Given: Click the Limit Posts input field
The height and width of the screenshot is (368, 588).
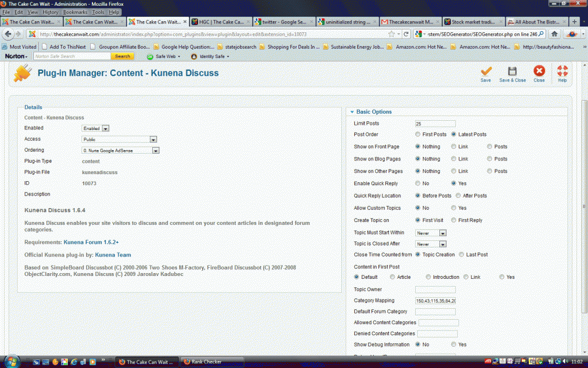Looking at the screenshot, I should [x=435, y=124].
